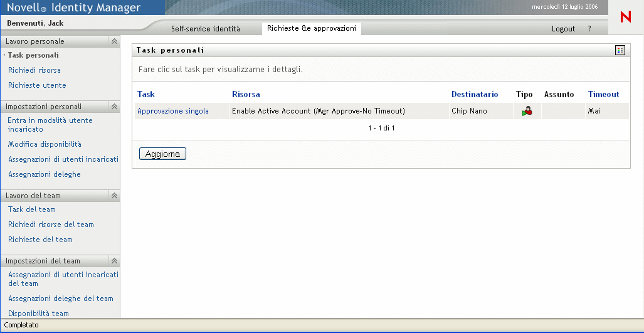
Task: Go to Richieste utente
Action: 37,85
